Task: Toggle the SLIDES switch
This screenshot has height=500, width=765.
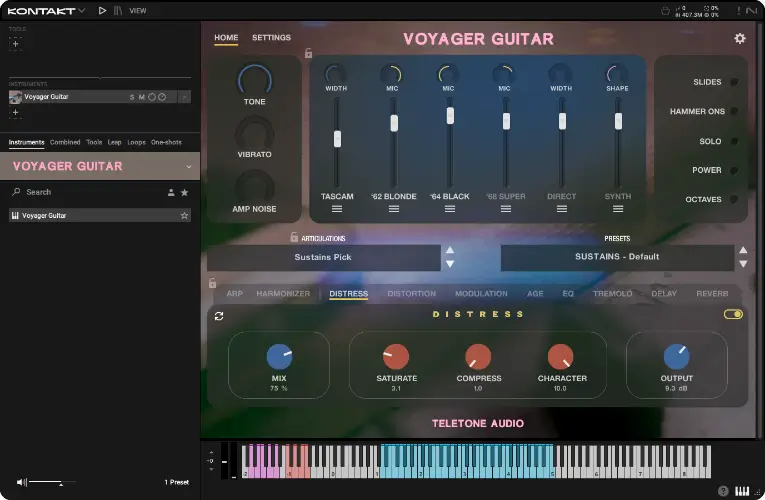Action: 734,82
